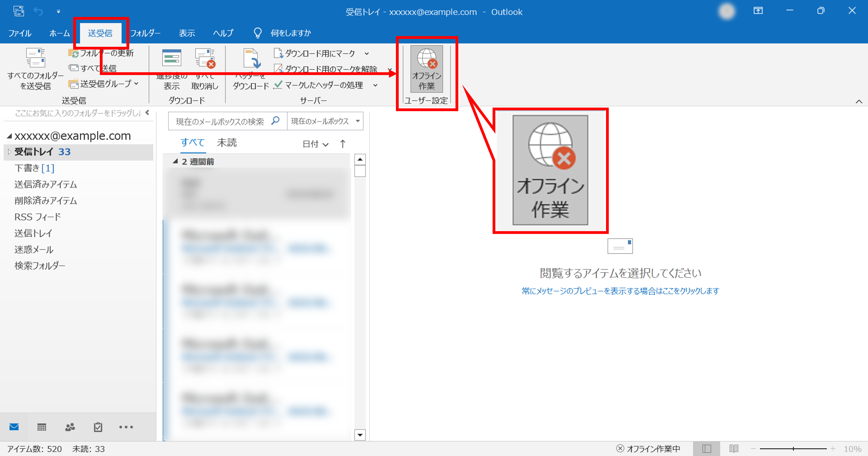The image size is (868, 456).
Task: Click the sort order up arrow
Action: tap(343, 144)
